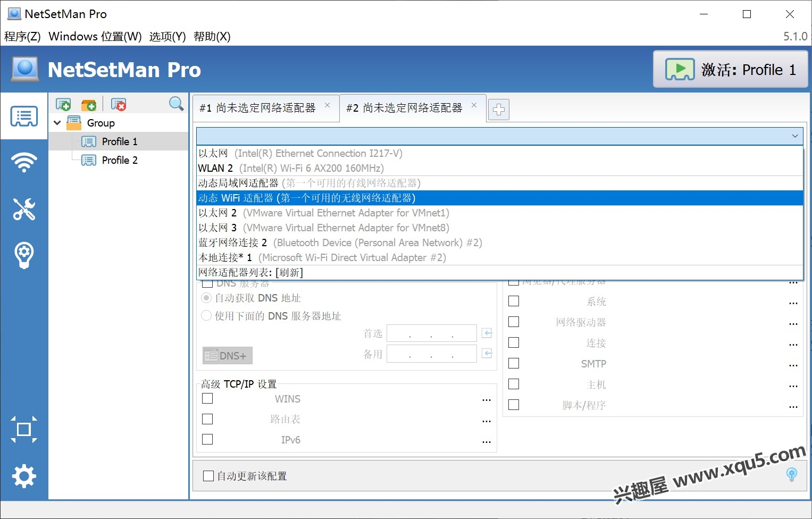Viewport: 812px width, 519px height.
Task: Open 主机 settings ellipsis button
Action: [x=793, y=386]
